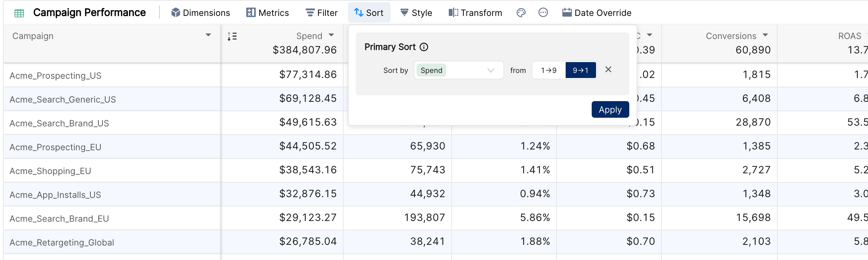The height and width of the screenshot is (260, 868).
Task: Remove the primary sort with X
Action: (x=608, y=69)
